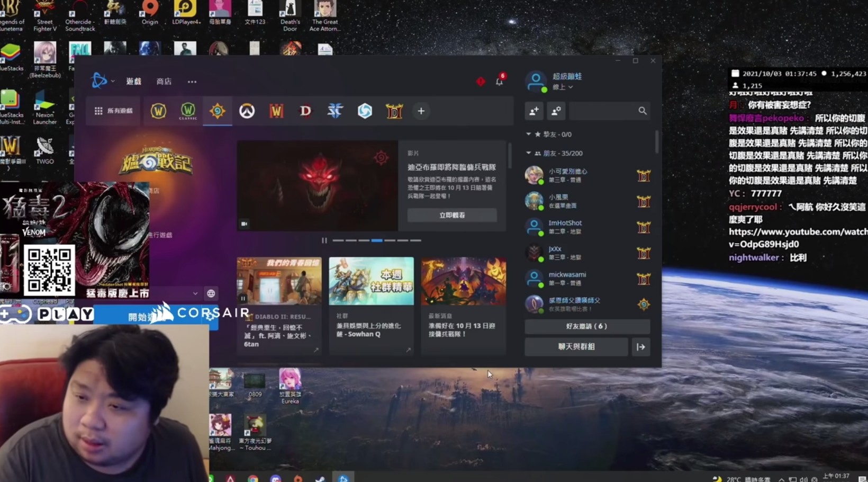Jump to the first carousel slide indicator
868x482 pixels.
pos(338,240)
